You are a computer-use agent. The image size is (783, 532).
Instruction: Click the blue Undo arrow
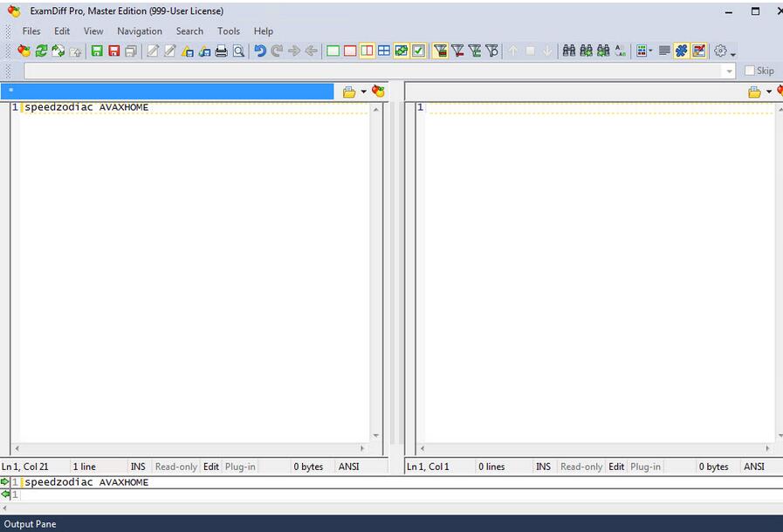[260, 51]
